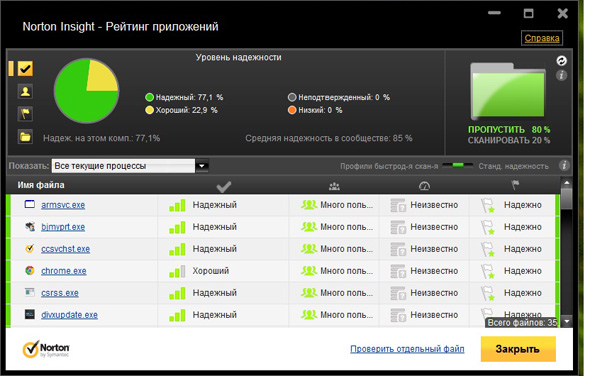Sort by the community users column header
590x376 pixels.
[x=334, y=186]
